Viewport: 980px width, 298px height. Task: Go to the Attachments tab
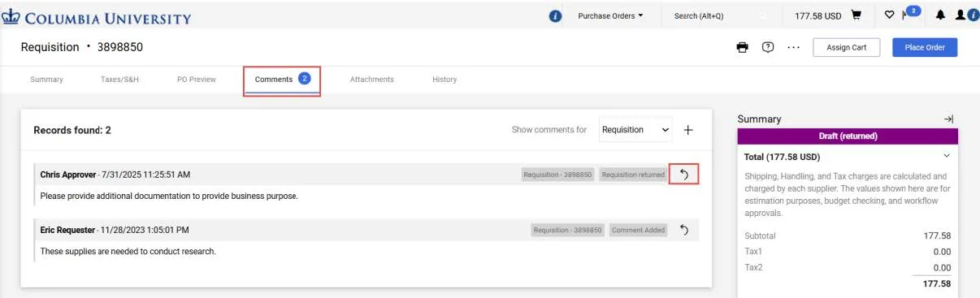(x=372, y=80)
